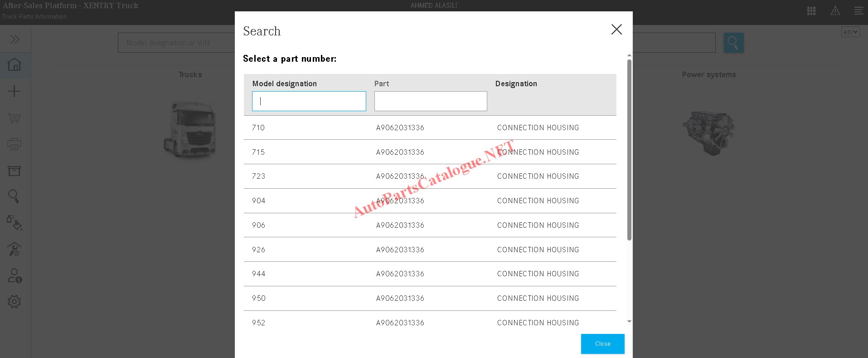Expand the left sidebar with double chevron
Image resolution: width=868 pixels, height=358 pixels.
[15, 39]
